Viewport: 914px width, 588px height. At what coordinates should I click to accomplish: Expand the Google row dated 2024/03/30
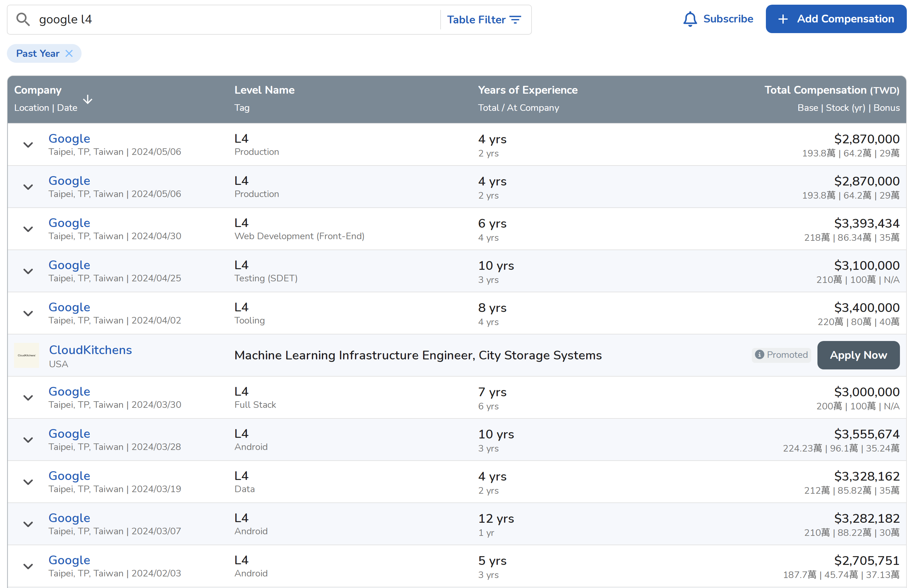tap(28, 398)
